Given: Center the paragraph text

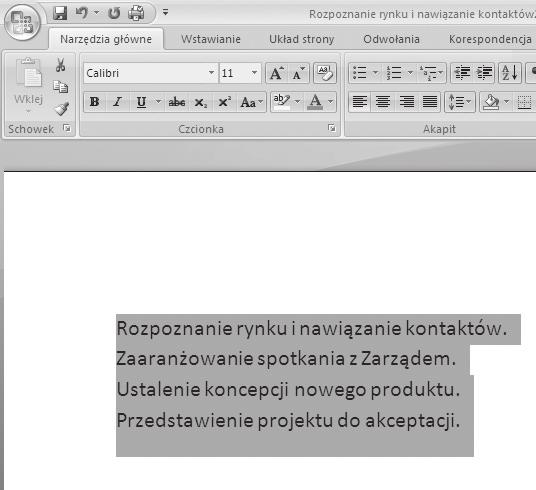Looking at the screenshot, I should tap(383, 102).
